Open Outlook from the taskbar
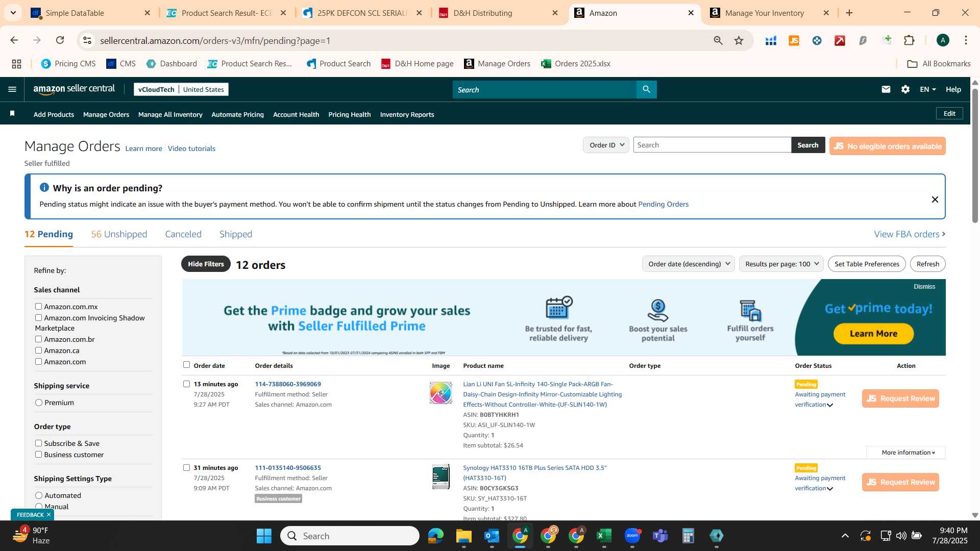The image size is (980, 551). tap(492, 536)
